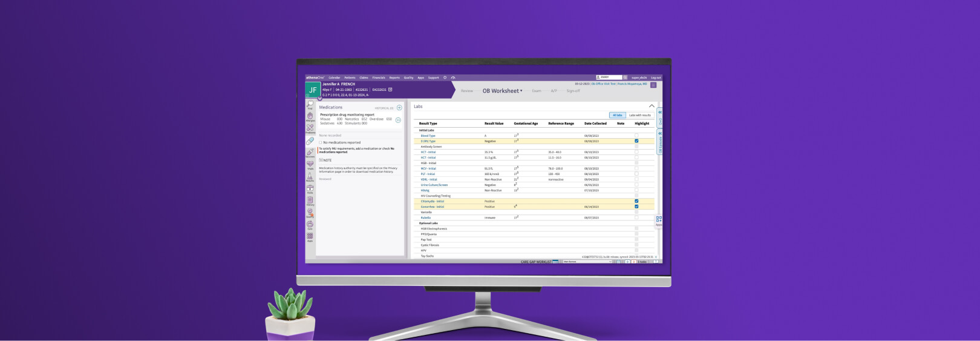The height and width of the screenshot is (341, 980).
Task: Click the add medication plus icon
Action: 399,108
